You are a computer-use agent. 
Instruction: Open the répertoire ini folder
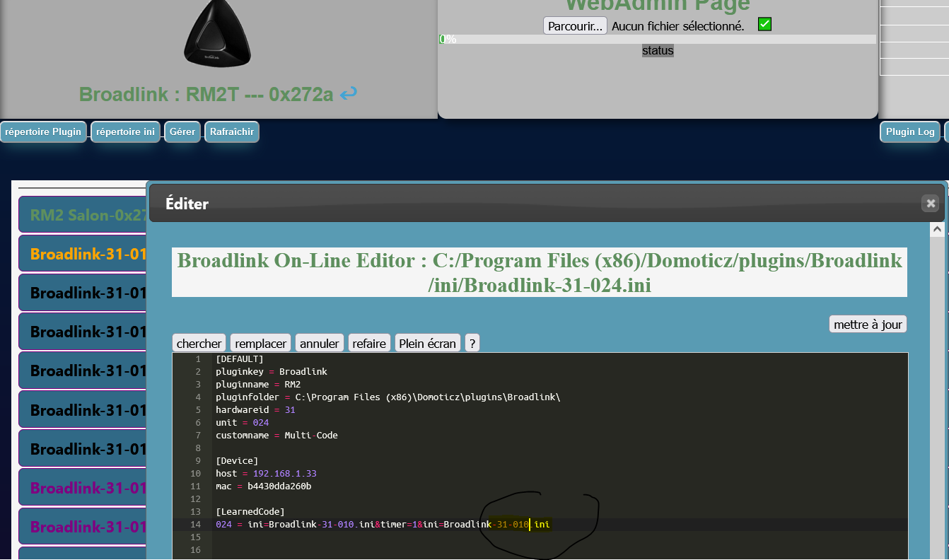coord(126,132)
